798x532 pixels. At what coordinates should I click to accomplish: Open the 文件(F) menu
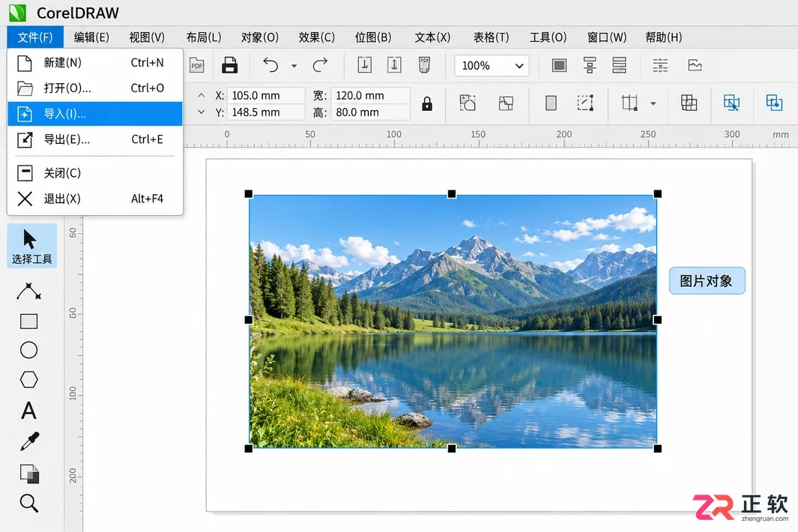tap(35, 37)
